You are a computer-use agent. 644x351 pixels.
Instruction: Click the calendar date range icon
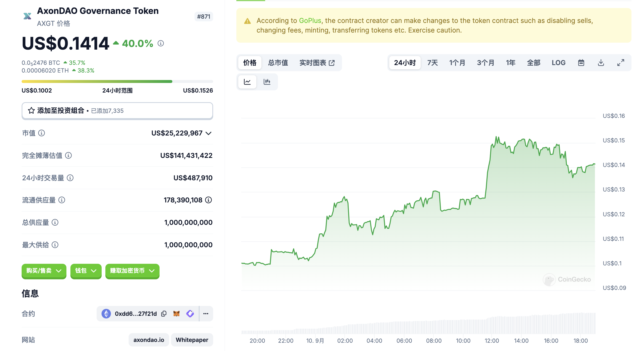[x=581, y=63]
